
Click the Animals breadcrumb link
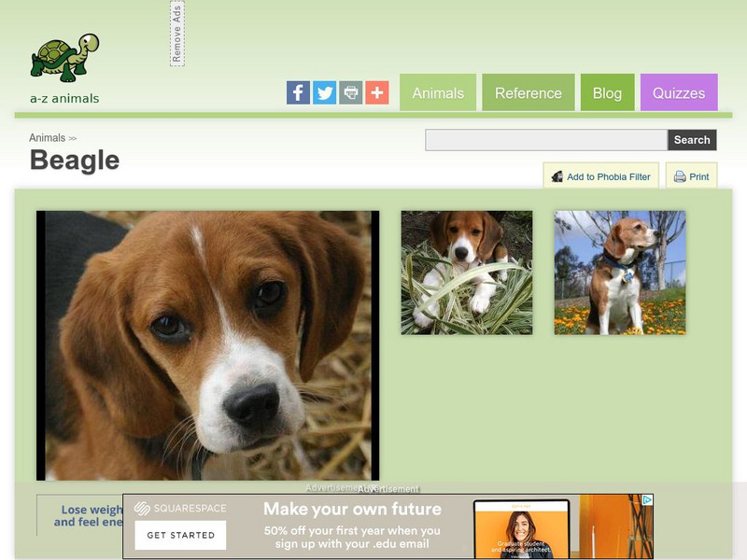pos(48,138)
